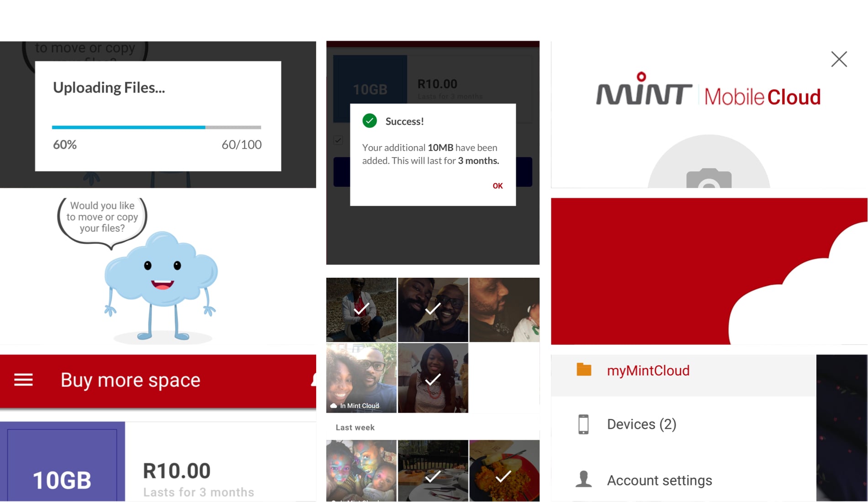Viewport: 868px width, 502px height.
Task: Tap the camera profile picture placeholder
Action: 709,162
